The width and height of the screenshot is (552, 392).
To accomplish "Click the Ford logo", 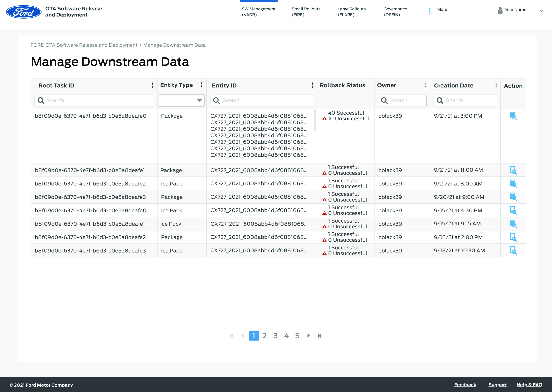I will click(24, 12).
